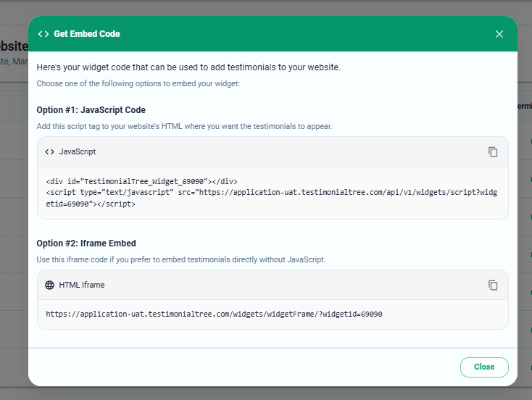The width and height of the screenshot is (532, 400).
Task: Click the iframe widgetFrame URL text
Action: [214, 314]
